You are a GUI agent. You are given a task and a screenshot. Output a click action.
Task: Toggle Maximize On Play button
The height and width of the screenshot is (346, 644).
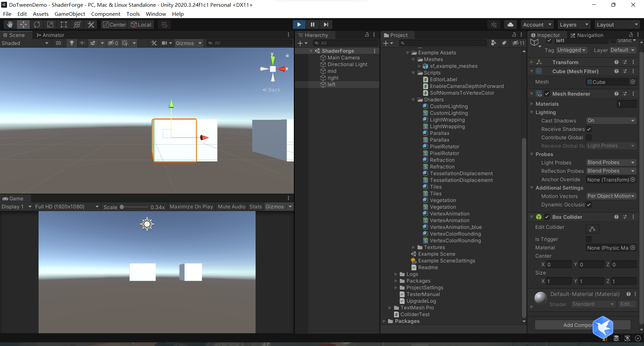[x=191, y=207]
